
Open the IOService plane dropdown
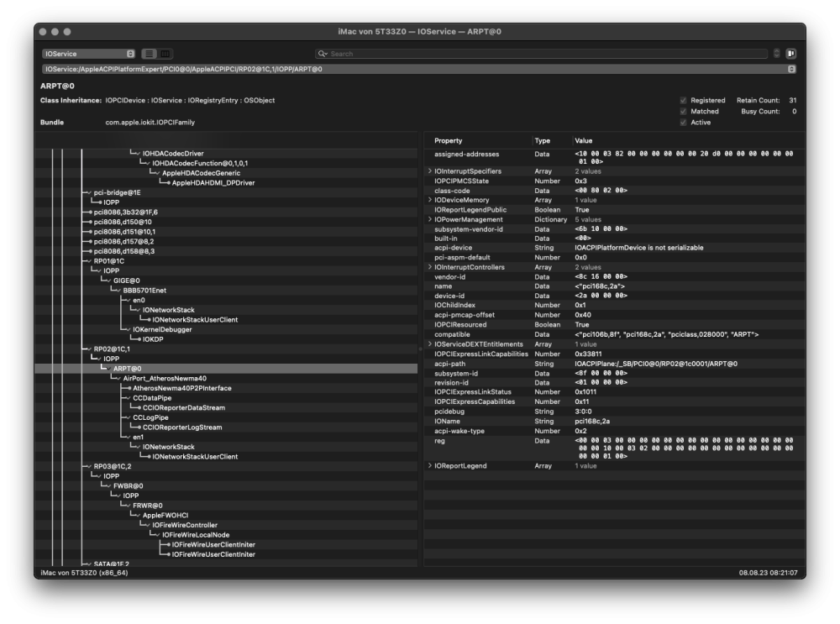click(88, 54)
